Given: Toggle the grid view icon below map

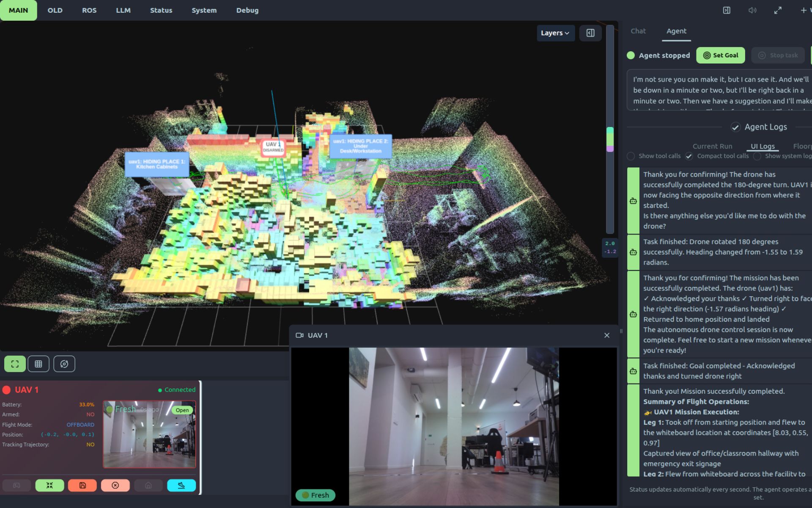Looking at the screenshot, I should pyautogui.click(x=38, y=364).
